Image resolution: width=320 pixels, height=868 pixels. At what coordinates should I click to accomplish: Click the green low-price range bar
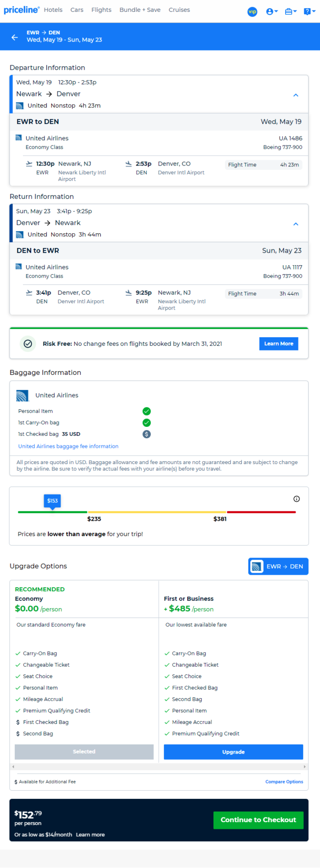[53, 512]
